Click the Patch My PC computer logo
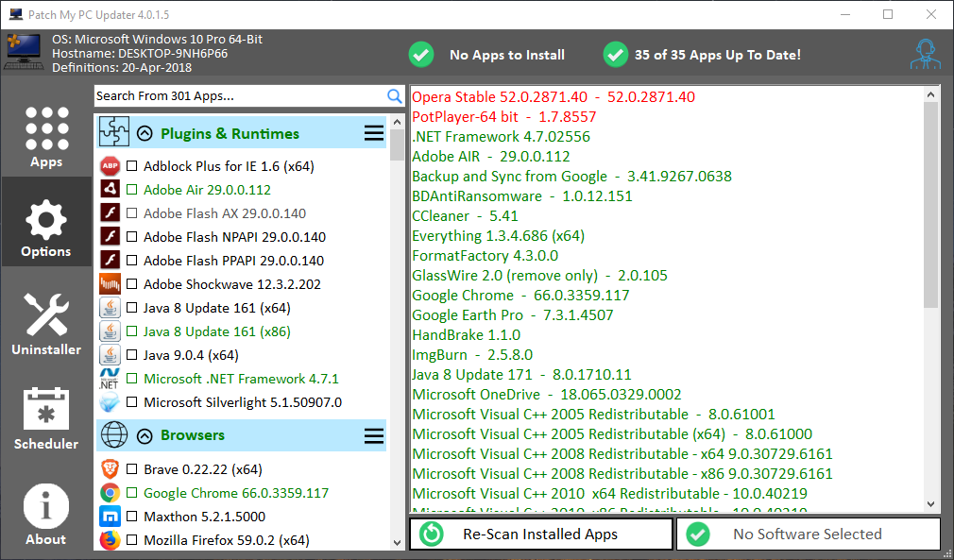 point(25,54)
